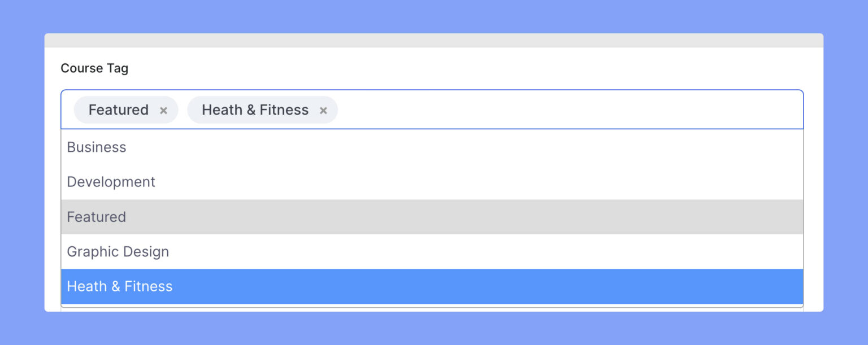
Task: Focus the Course Tag multi-select input box
Action: (565, 110)
